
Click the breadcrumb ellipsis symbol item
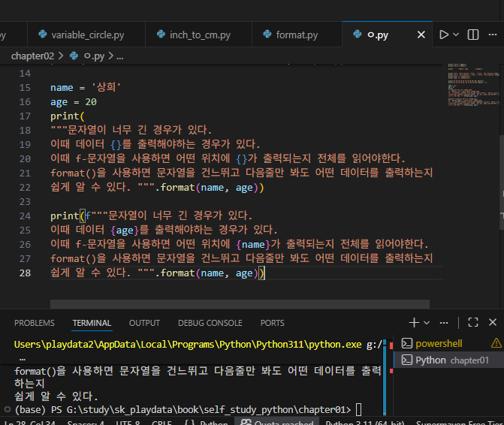tap(120, 56)
